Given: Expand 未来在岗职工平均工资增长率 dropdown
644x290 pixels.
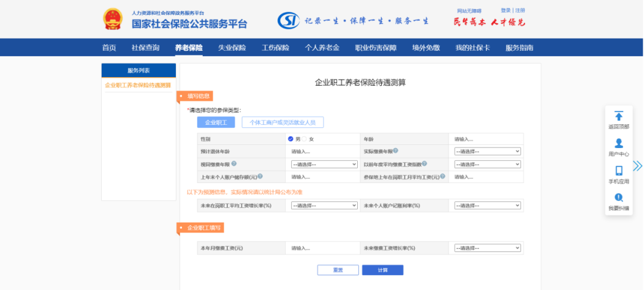Looking at the screenshot, I should click(x=324, y=206).
